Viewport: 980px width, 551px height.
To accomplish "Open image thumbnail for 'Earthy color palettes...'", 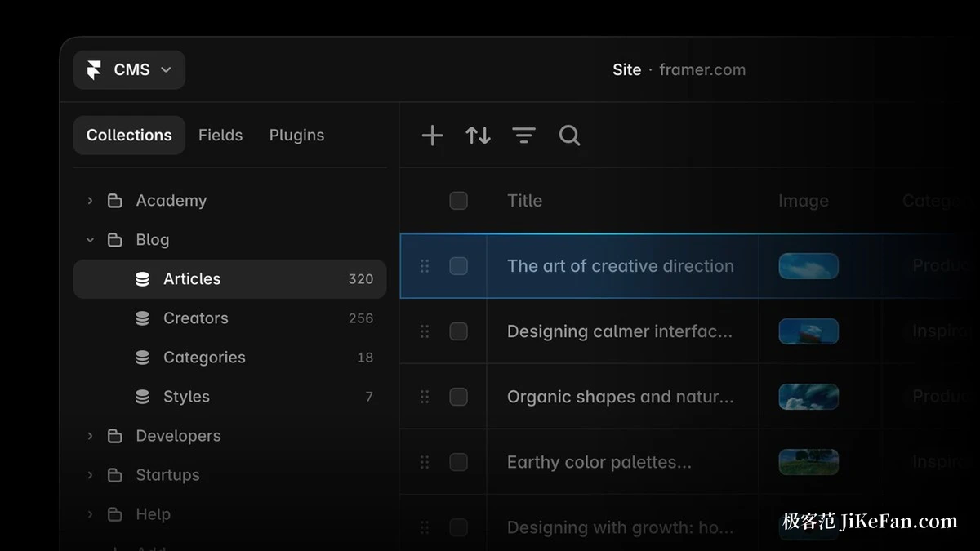I will pos(808,462).
